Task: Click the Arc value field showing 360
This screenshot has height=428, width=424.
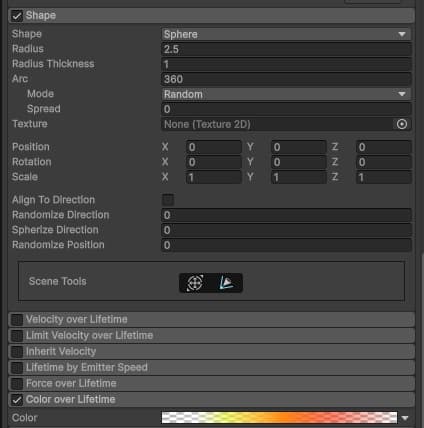Action: click(x=286, y=79)
